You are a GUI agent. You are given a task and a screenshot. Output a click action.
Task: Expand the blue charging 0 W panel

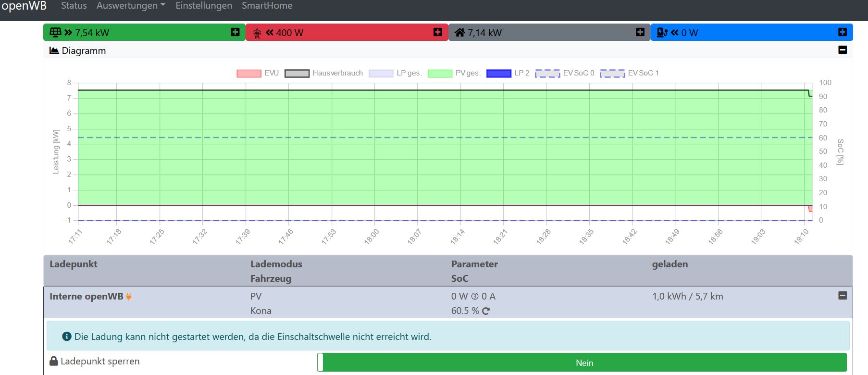842,32
